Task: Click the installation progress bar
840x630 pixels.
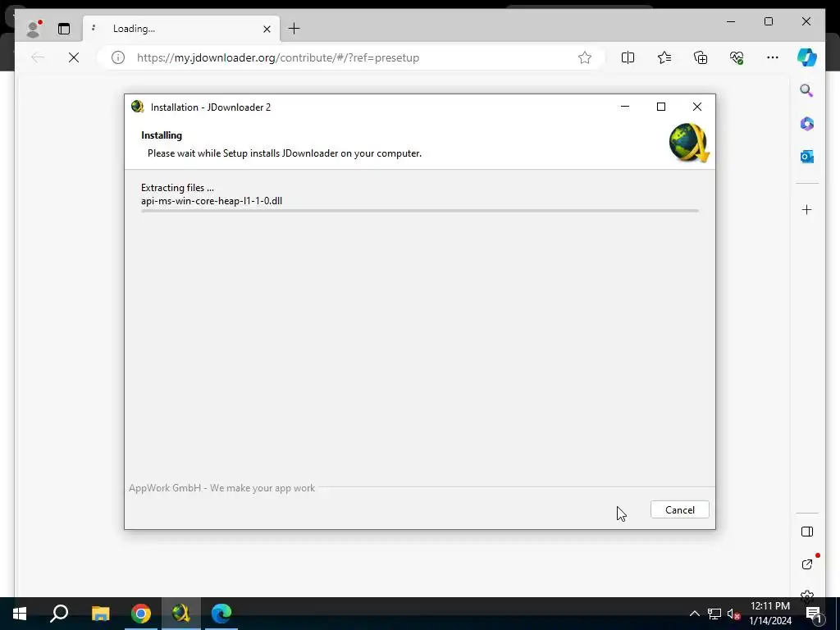Action: pos(419,211)
